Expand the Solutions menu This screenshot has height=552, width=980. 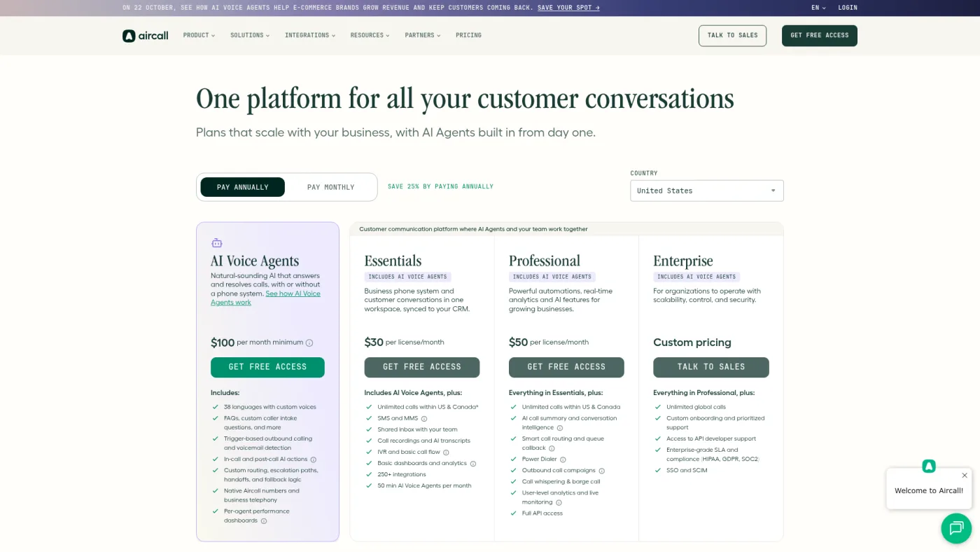(x=250, y=35)
